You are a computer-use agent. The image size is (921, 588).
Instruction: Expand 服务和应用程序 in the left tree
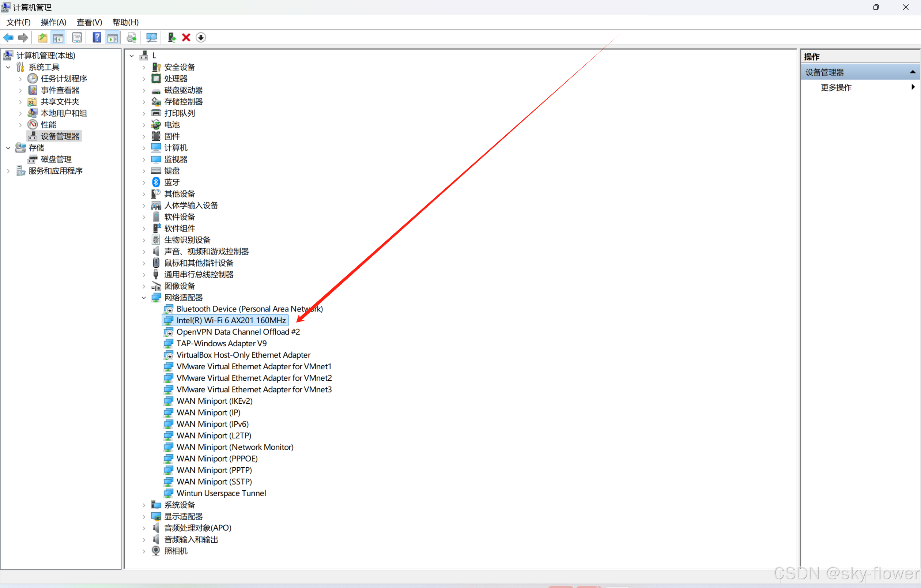coord(8,171)
